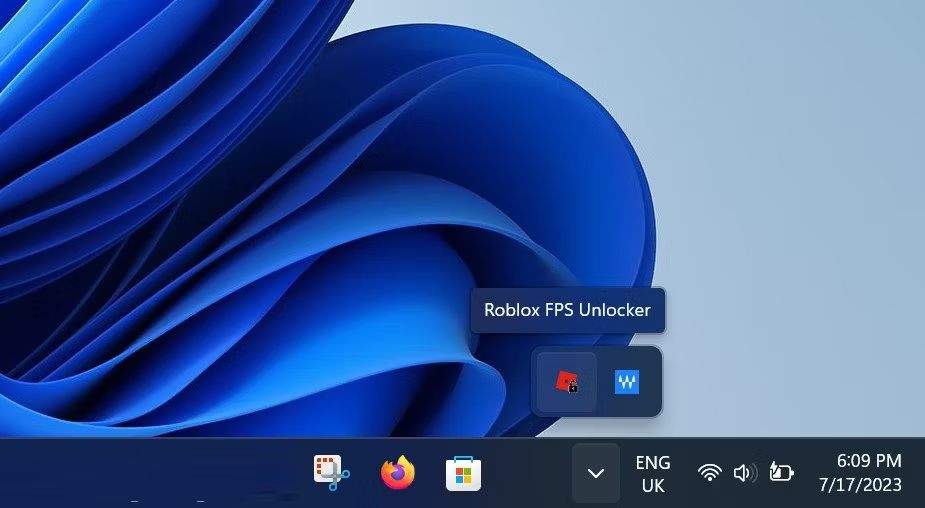
Task: Open Microsoft Store from taskbar
Action: (x=464, y=474)
